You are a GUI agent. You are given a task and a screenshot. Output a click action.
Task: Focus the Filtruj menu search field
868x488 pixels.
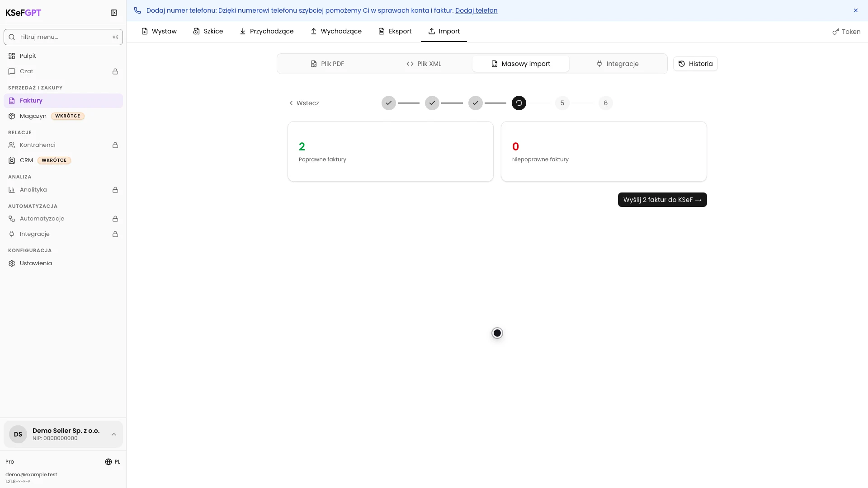pyautogui.click(x=63, y=37)
